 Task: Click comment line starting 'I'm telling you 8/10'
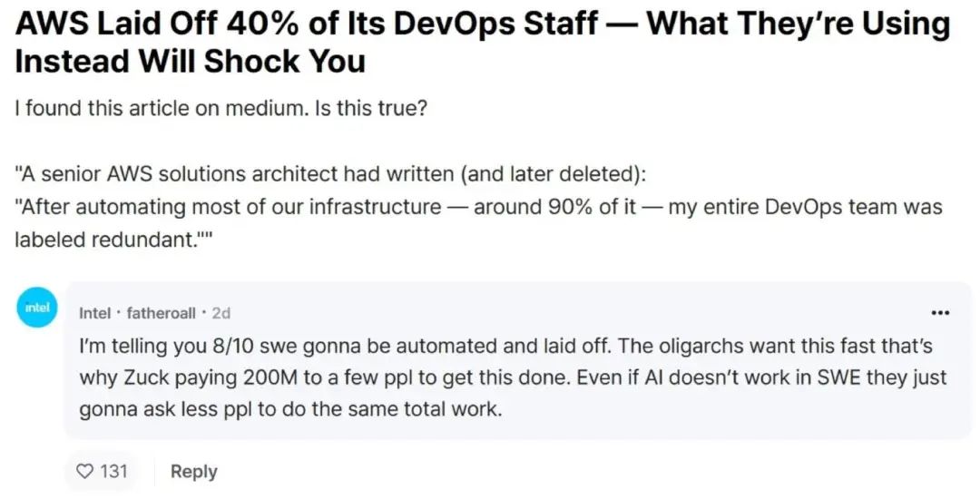(x=505, y=346)
